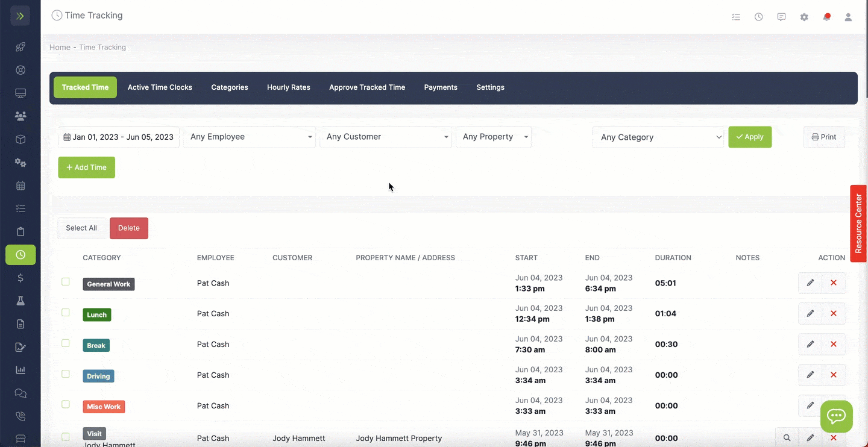The width and height of the screenshot is (868, 447).
Task: Open the header message bubble icon
Action: [781, 17]
